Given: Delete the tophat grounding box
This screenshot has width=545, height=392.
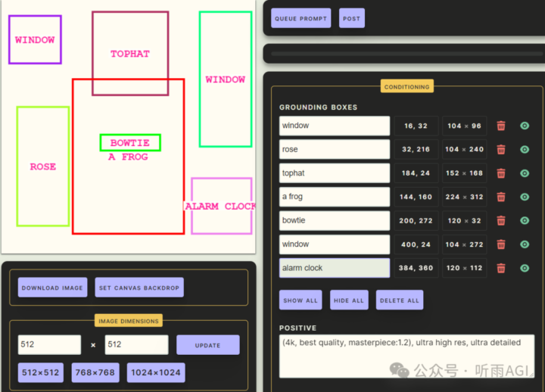Looking at the screenshot, I should (x=501, y=173).
